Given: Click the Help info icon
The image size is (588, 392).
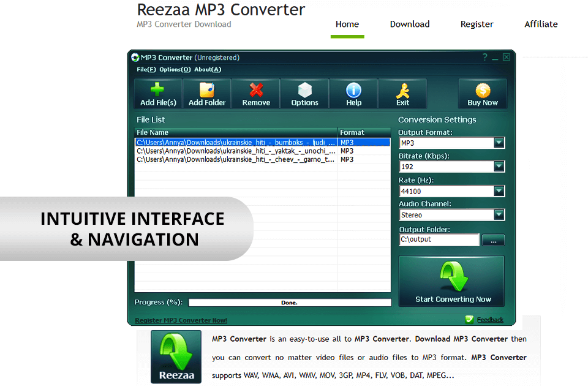Looking at the screenshot, I should [353, 90].
